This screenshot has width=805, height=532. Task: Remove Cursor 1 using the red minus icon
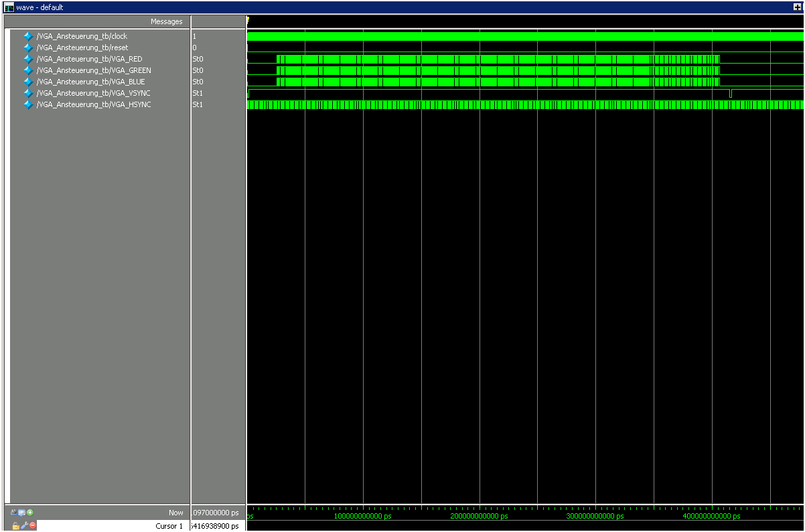click(x=33, y=525)
